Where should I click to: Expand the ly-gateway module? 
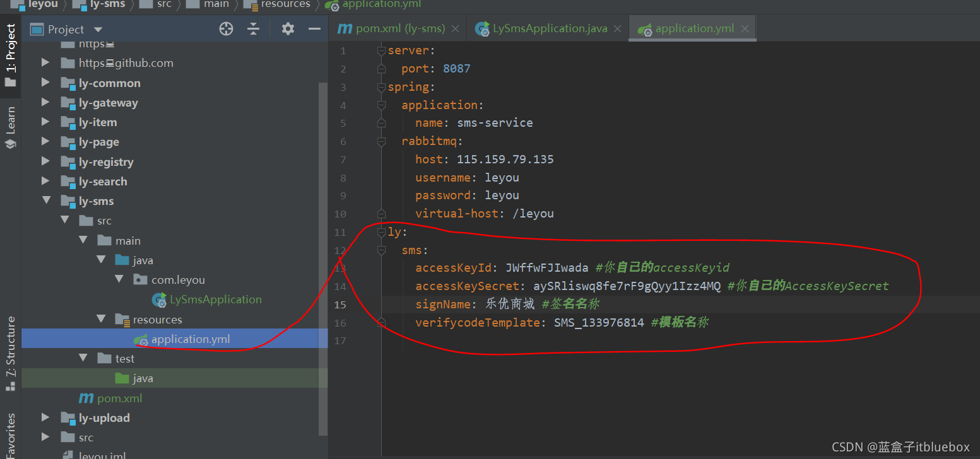click(x=45, y=102)
